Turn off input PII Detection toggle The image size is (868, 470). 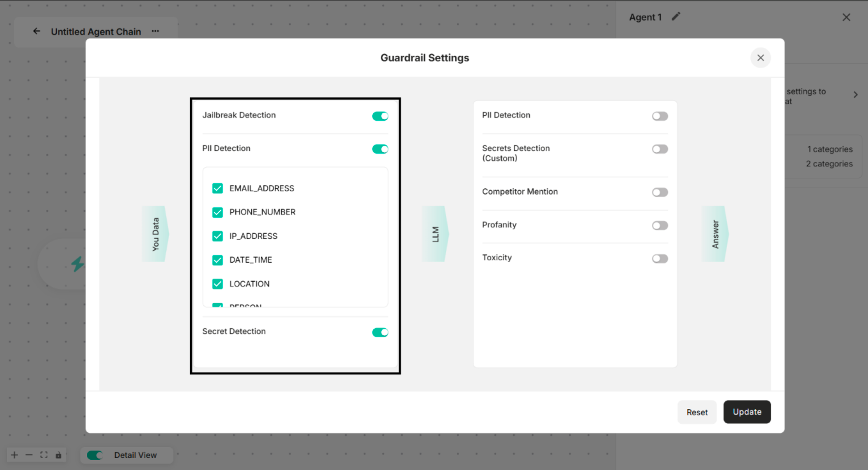(380, 149)
